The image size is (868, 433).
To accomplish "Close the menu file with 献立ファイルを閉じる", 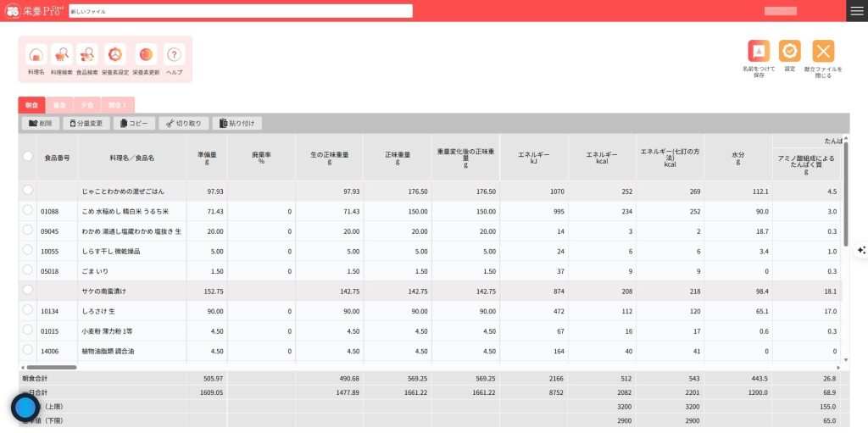I will [823, 52].
